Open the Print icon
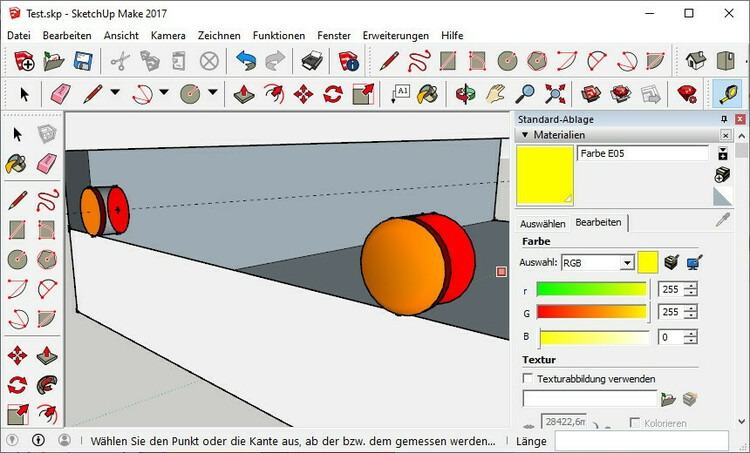The height and width of the screenshot is (453, 750). (x=311, y=62)
